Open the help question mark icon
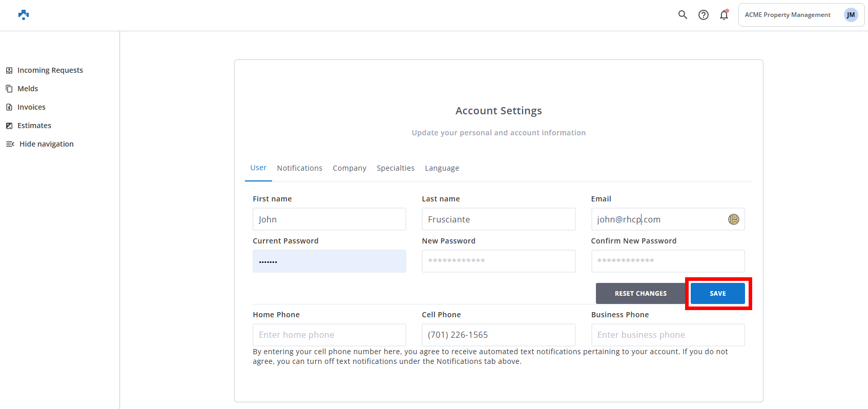This screenshot has width=868, height=409. (x=704, y=15)
